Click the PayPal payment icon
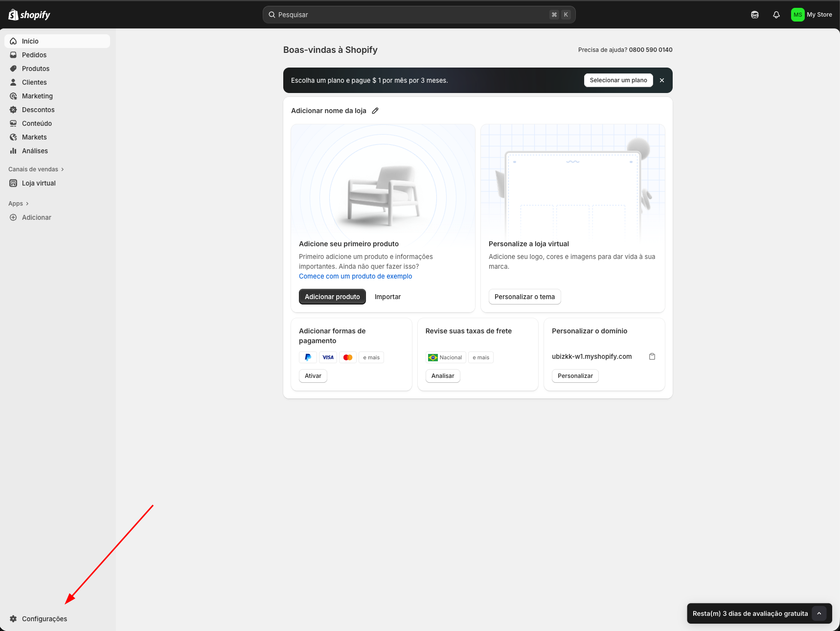 (308, 357)
